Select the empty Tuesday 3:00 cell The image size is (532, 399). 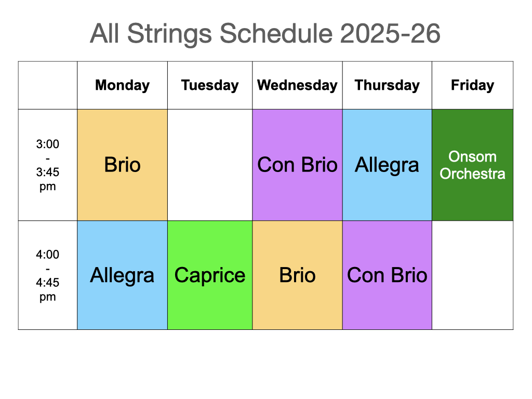pos(210,165)
